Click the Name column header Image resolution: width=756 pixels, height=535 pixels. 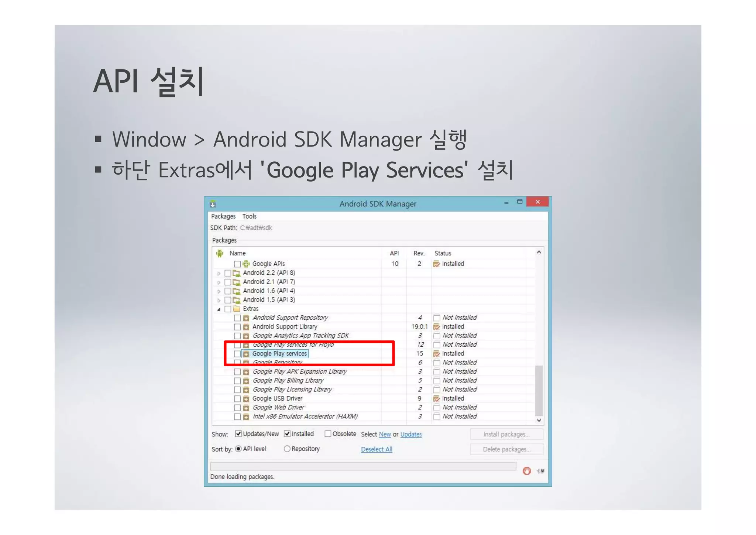click(237, 253)
